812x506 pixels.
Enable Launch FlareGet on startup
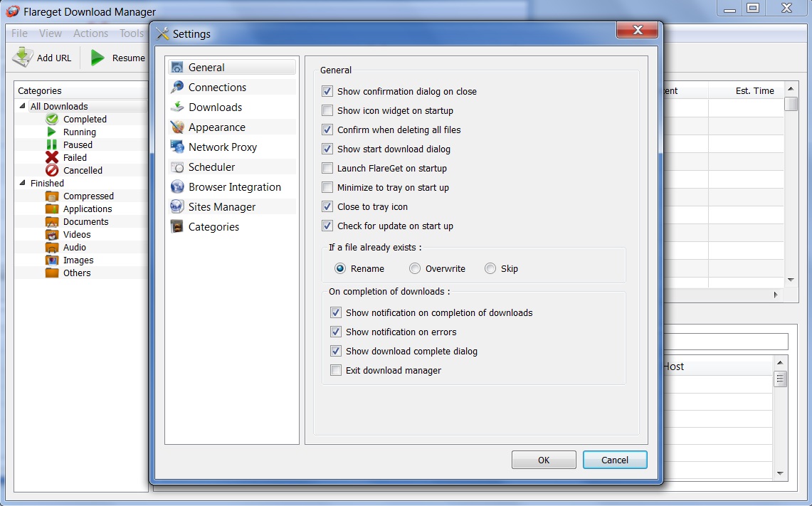pyautogui.click(x=327, y=168)
